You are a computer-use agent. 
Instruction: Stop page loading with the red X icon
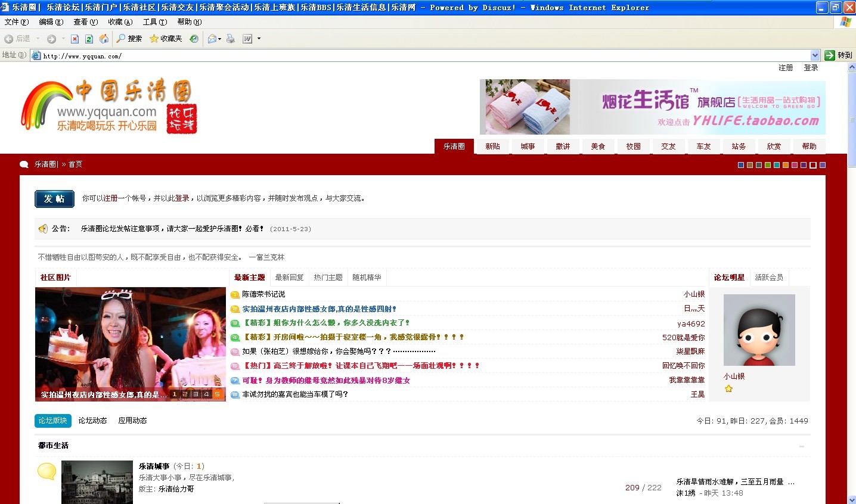pyautogui.click(x=75, y=39)
